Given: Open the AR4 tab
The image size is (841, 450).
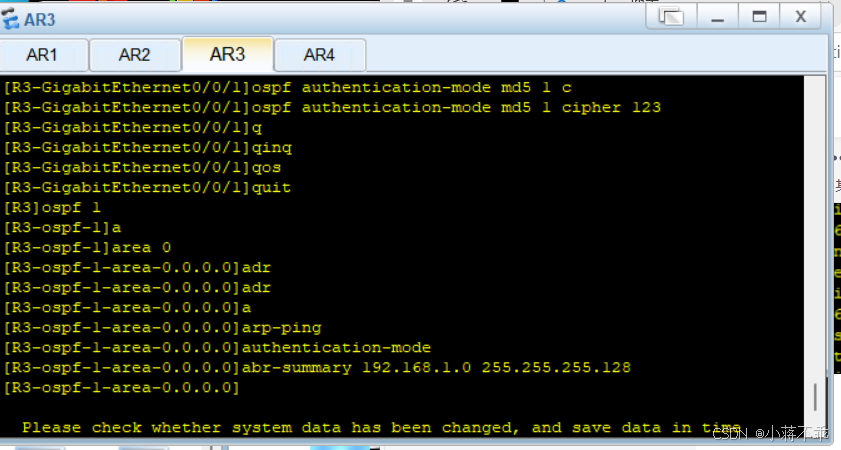Looking at the screenshot, I should coord(320,55).
